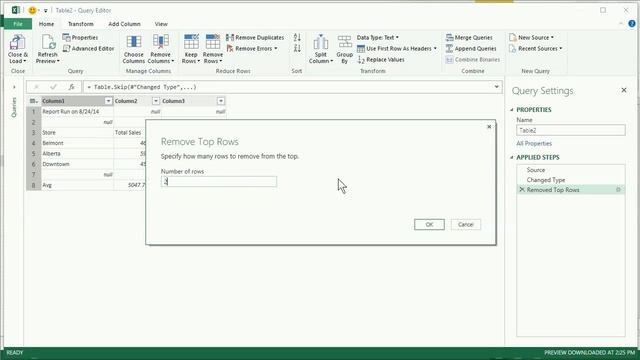Click the formula confirm checkmark

53,87
